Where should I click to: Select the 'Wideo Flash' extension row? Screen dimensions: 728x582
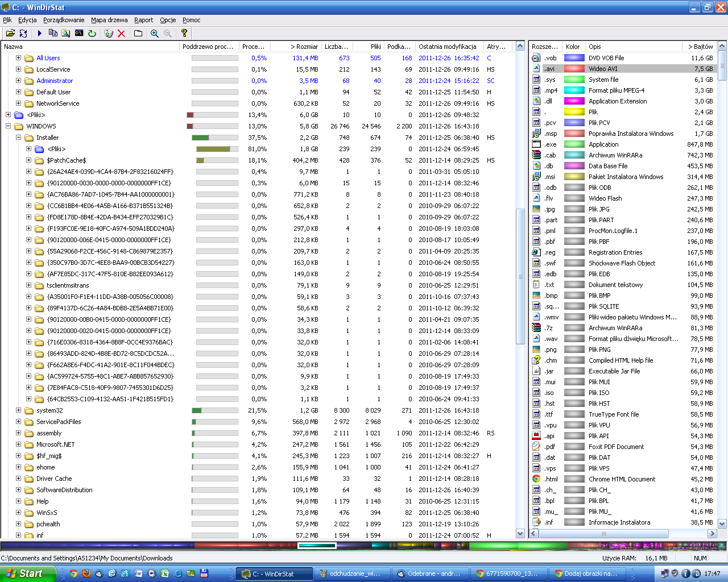[x=623, y=198]
